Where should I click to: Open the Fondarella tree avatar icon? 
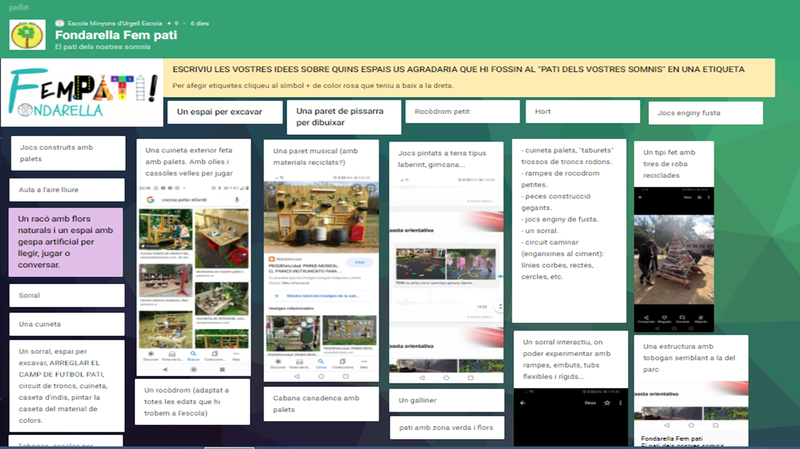[28, 35]
